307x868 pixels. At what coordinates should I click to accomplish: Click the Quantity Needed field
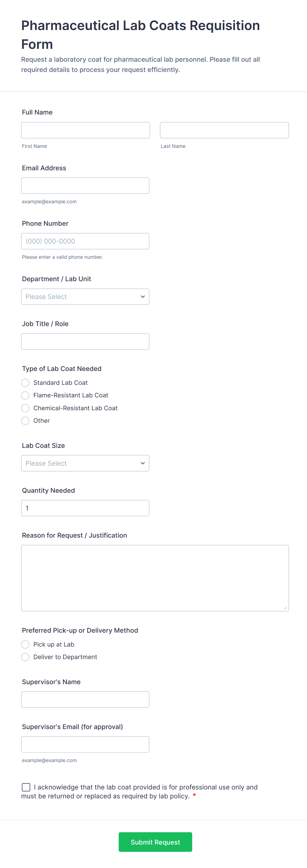point(85,508)
